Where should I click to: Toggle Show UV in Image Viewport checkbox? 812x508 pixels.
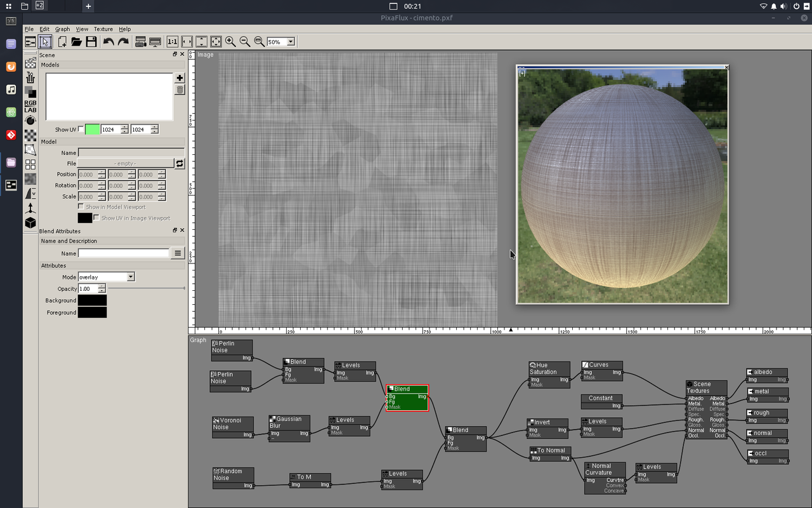click(x=96, y=218)
